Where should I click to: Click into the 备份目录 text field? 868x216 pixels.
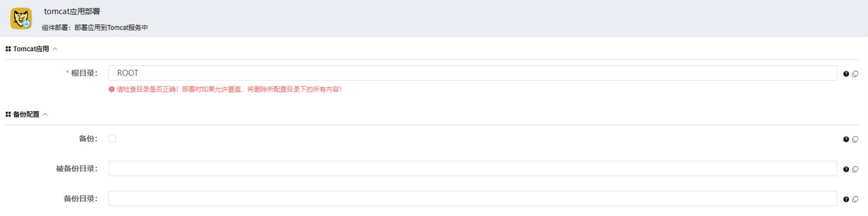pos(472,199)
